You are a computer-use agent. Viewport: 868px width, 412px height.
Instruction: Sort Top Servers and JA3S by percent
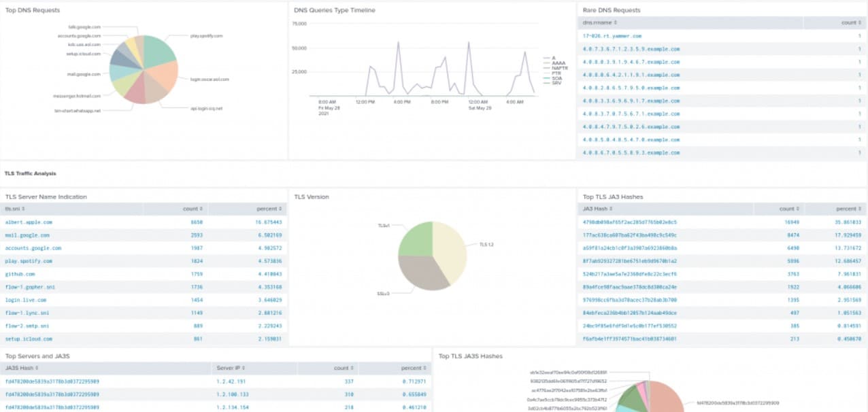(x=414, y=368)
